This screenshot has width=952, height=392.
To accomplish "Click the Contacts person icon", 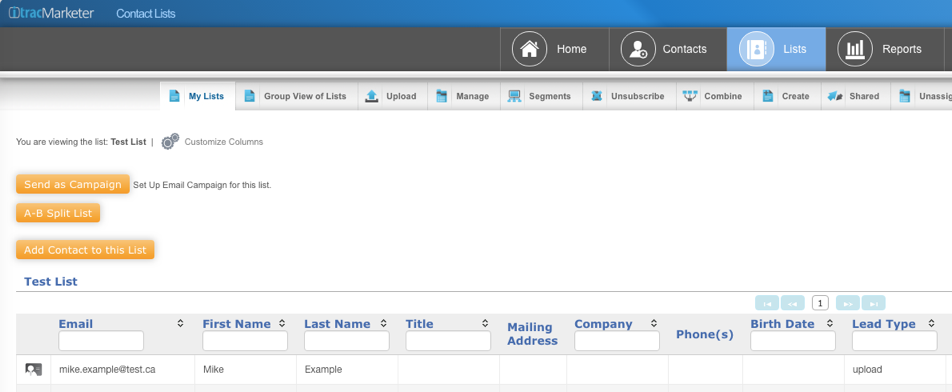I will (x=638, y=49).
